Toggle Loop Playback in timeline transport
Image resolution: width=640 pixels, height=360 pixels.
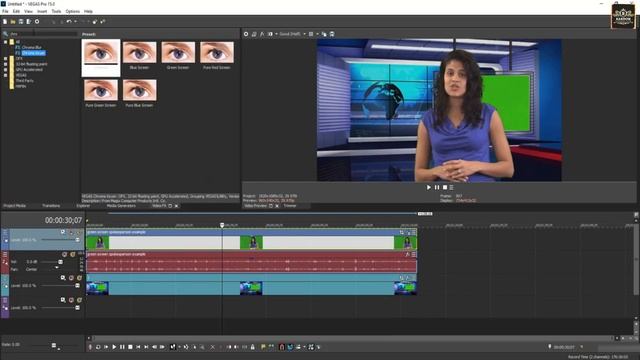[x=98, y=347]
